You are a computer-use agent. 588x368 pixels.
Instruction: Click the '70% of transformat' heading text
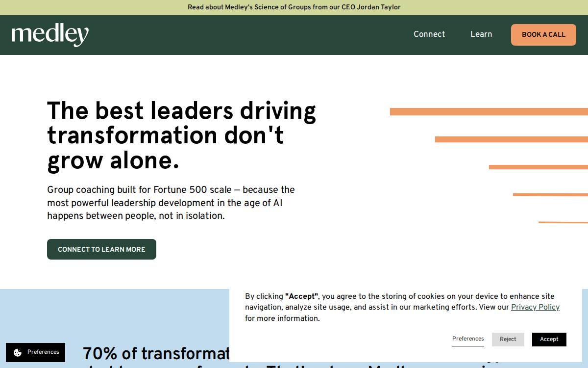pyautogui.click(x=156, y=354)
